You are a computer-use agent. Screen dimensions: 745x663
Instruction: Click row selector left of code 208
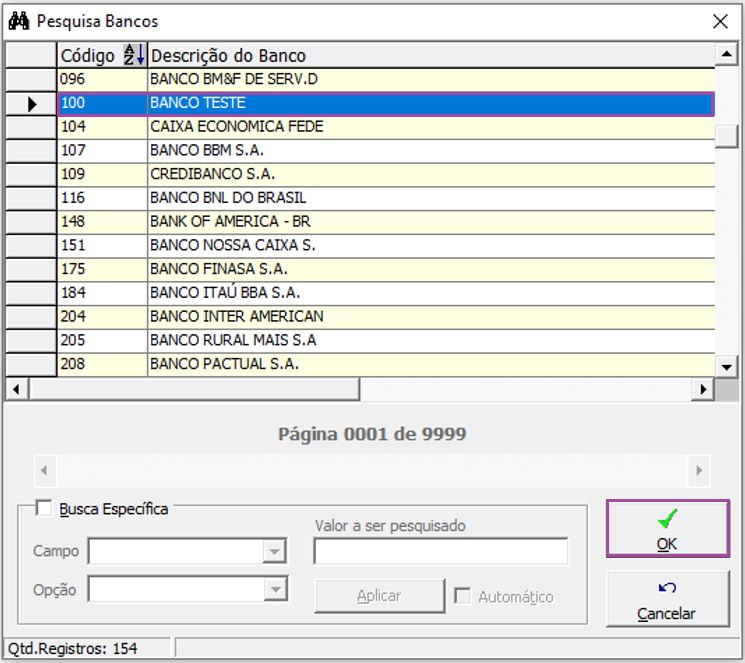(31, 365)
